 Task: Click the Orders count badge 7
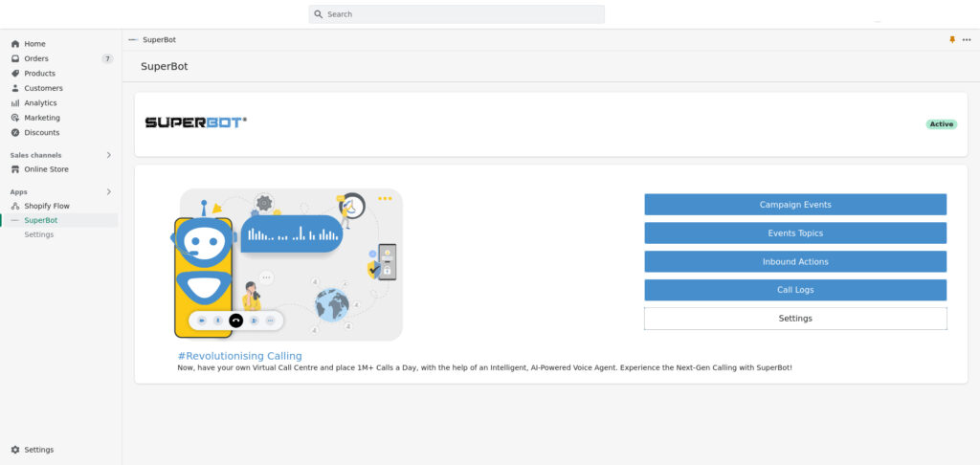pos(107,58)
